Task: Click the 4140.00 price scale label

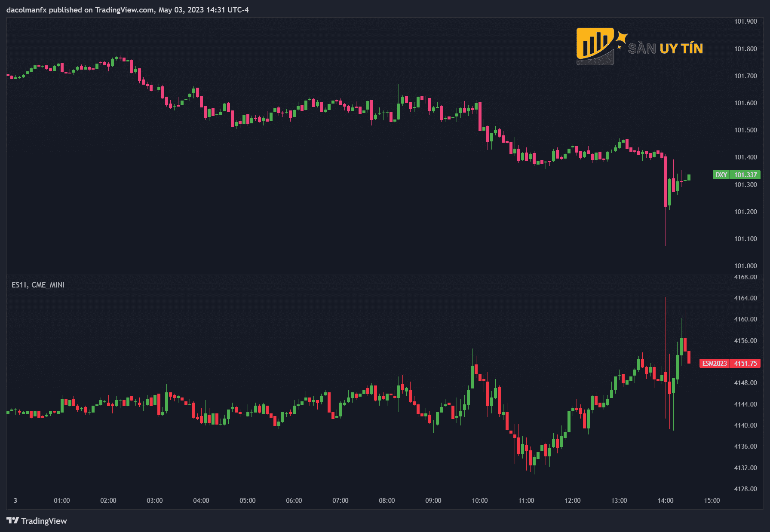Action: pyautogui.click(x=745, y=425)
